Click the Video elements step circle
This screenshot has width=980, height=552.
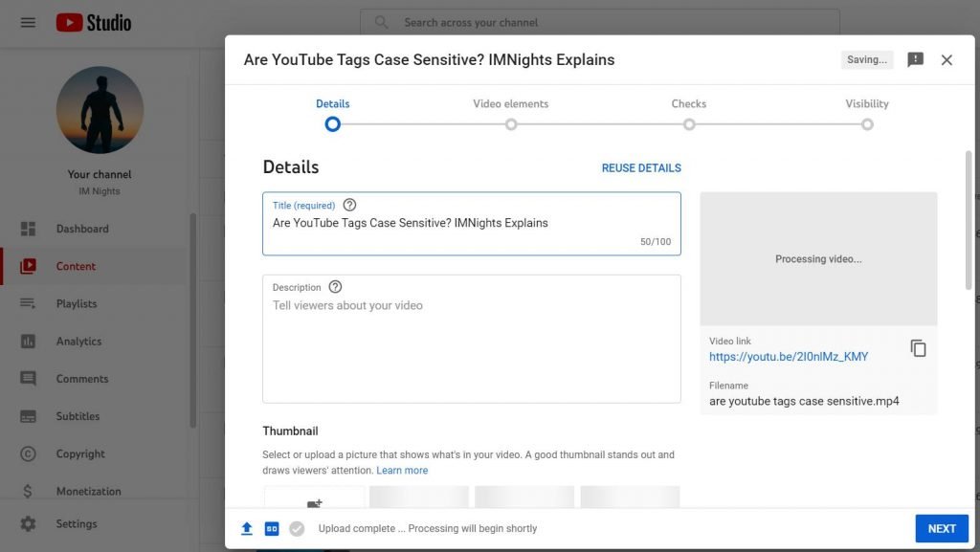[511, 124]
